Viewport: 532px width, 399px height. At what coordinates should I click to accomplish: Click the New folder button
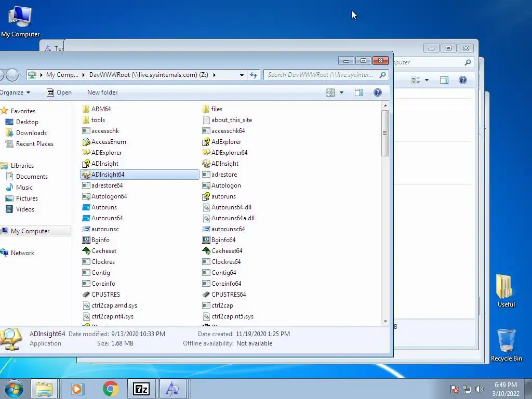coord(102,92)
